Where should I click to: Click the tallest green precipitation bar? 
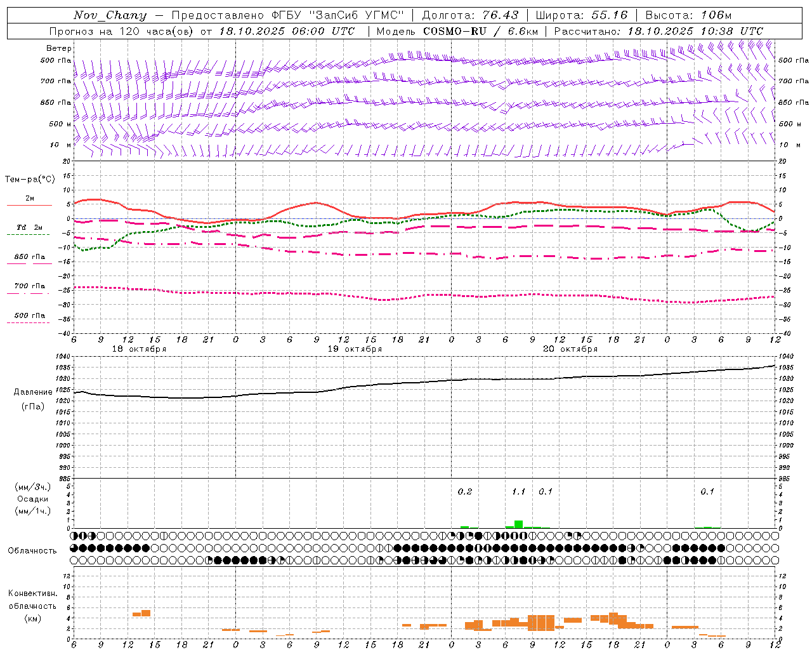tap(518, 524)
